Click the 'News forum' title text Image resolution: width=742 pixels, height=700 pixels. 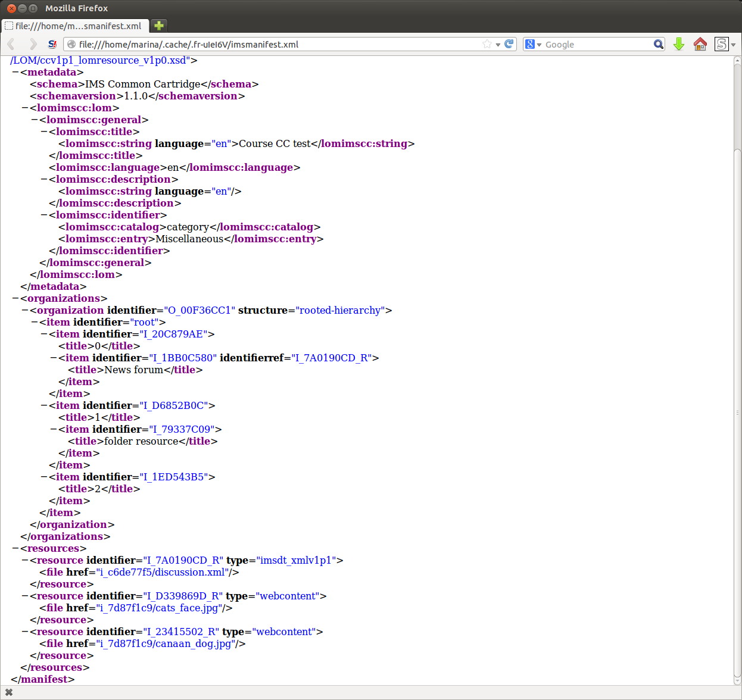pos(134,370)
